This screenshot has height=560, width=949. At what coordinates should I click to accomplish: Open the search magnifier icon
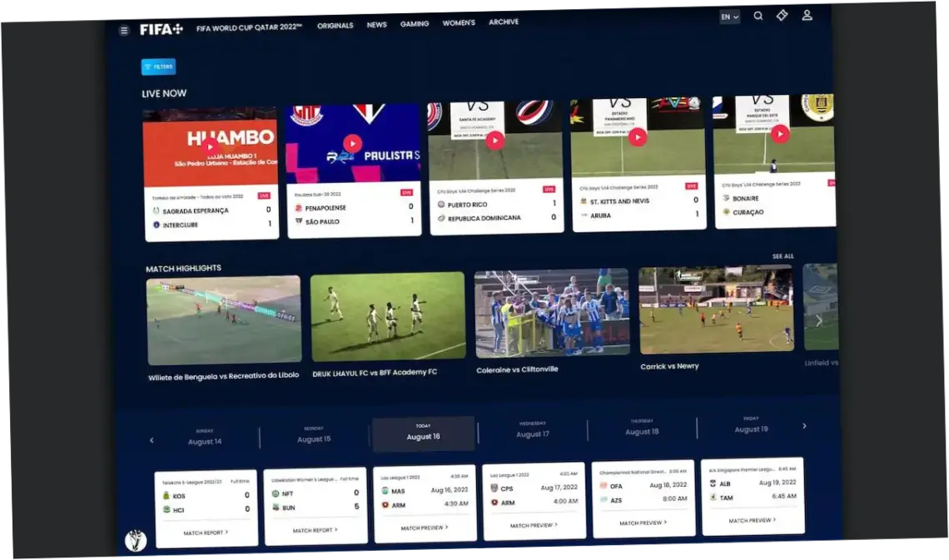click(x=758, y=17)
